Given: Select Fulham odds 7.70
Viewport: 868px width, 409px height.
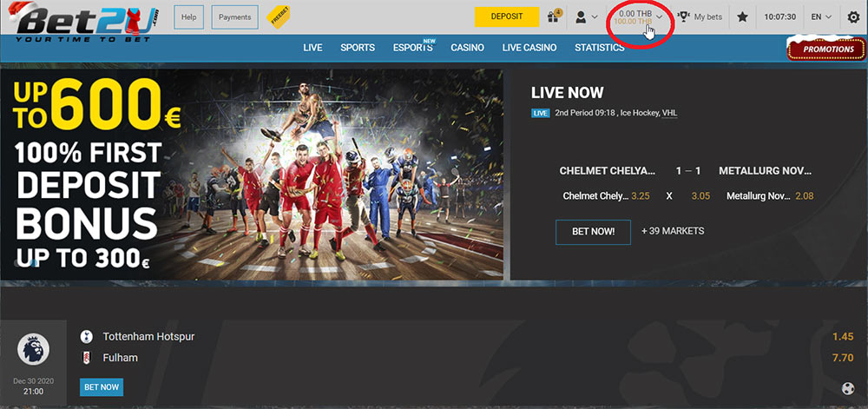Looking at the screenshot, I should click(843, 358).
